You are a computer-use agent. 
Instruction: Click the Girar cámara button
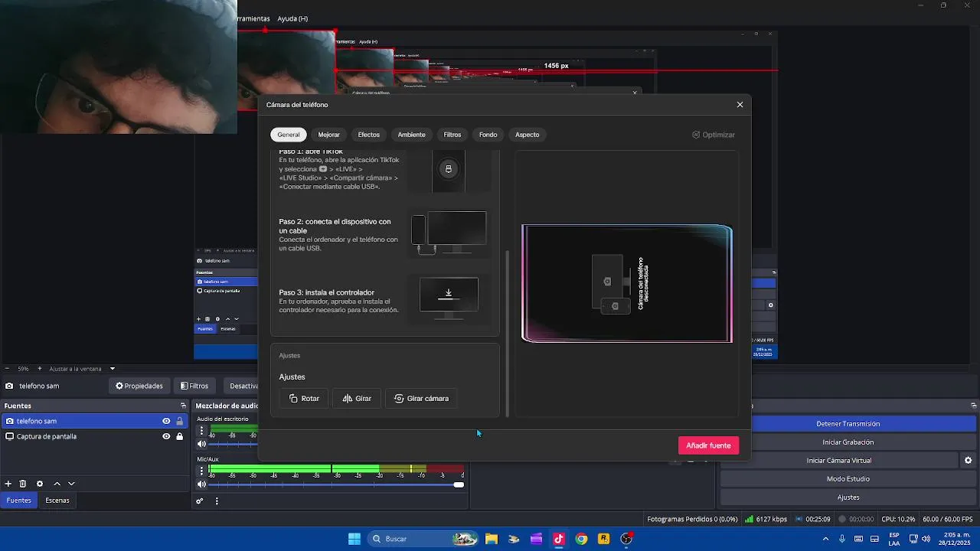[421, 399]
